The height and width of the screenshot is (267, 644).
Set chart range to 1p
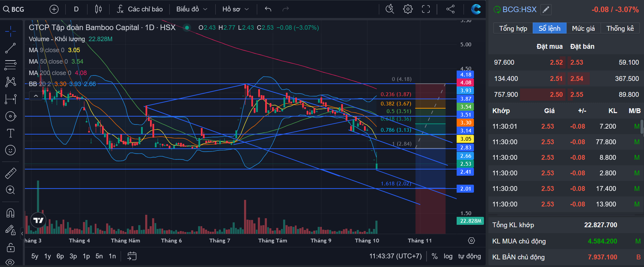(x=86, y=256)
